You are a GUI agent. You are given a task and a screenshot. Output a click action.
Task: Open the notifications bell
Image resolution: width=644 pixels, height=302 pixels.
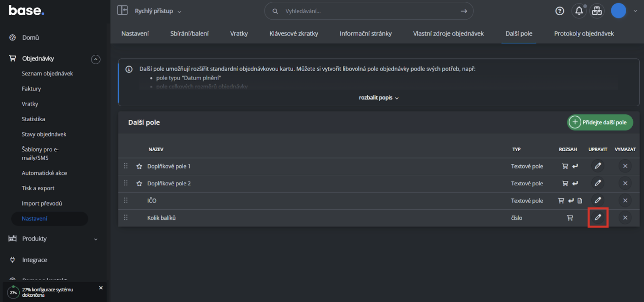[x=579, y=11]
